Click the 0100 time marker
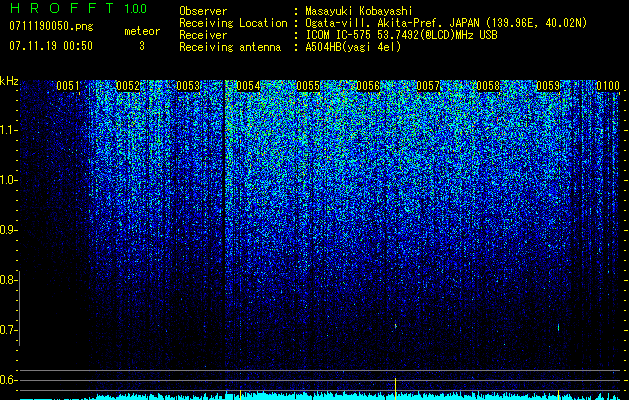Image resolution: width=629 pixels, height=400 pixels. (608, 86)
